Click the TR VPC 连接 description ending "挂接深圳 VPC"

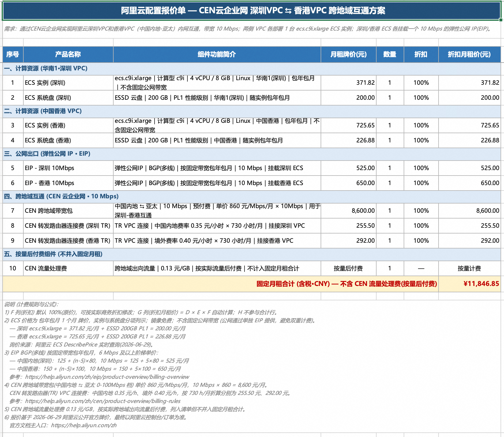pos(217,226)
